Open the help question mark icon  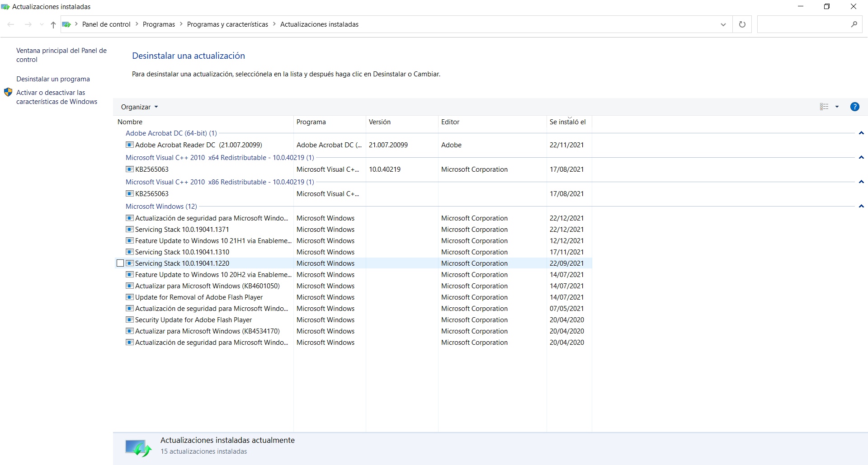[x=854, y=107]
